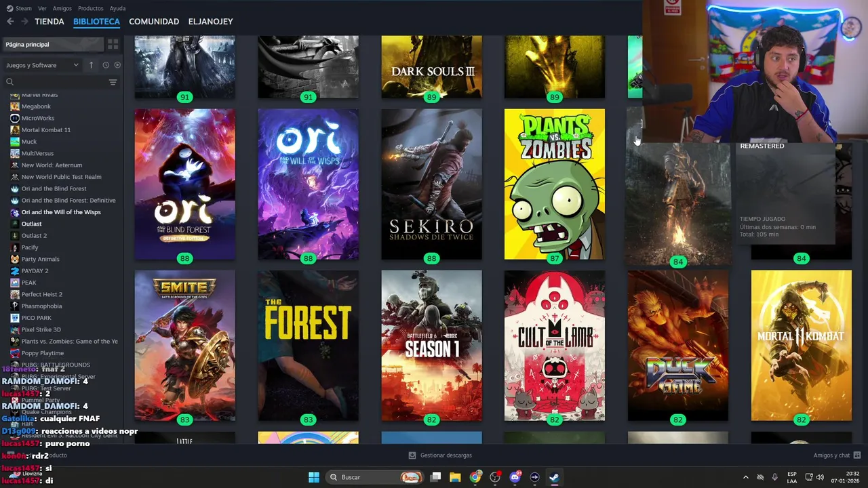
Task: Select Poppy Playtime in the list
Action: 42,353
